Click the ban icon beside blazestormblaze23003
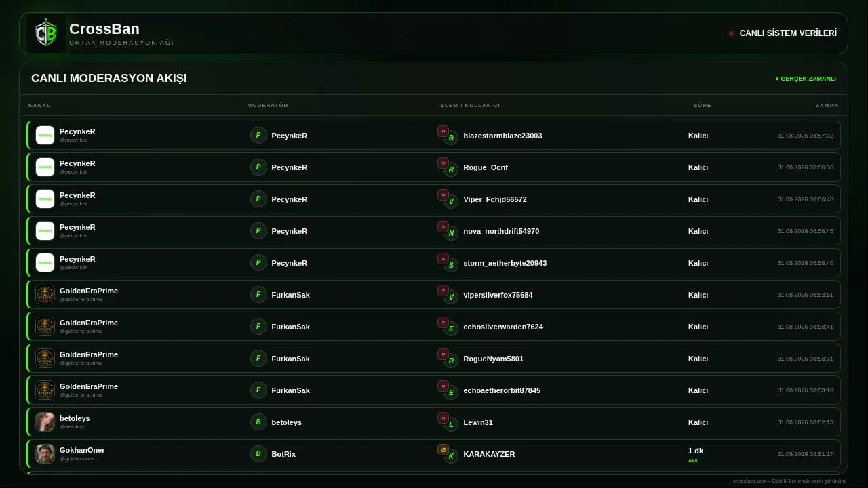Screen dimensions: 868x488 (443, 131)
